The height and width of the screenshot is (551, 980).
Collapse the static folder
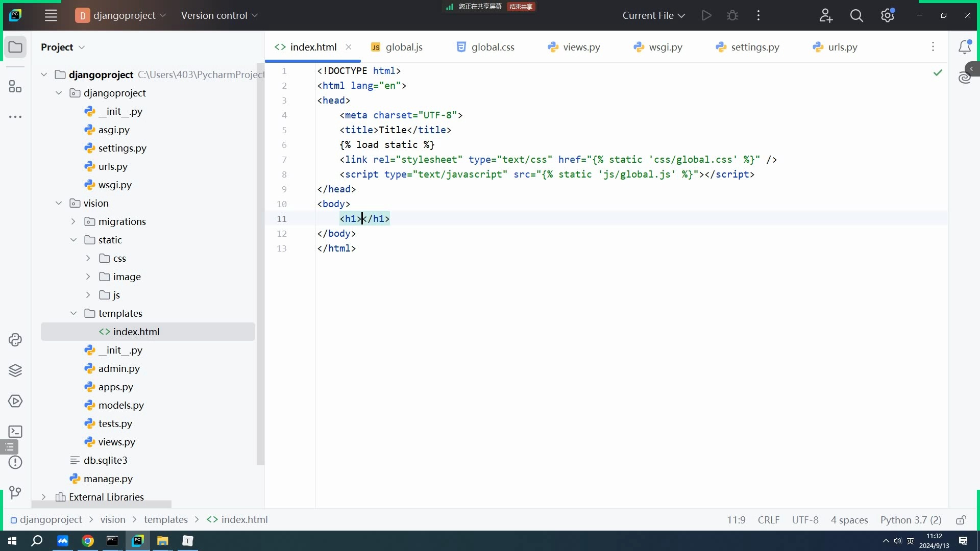tap(73, 240)
